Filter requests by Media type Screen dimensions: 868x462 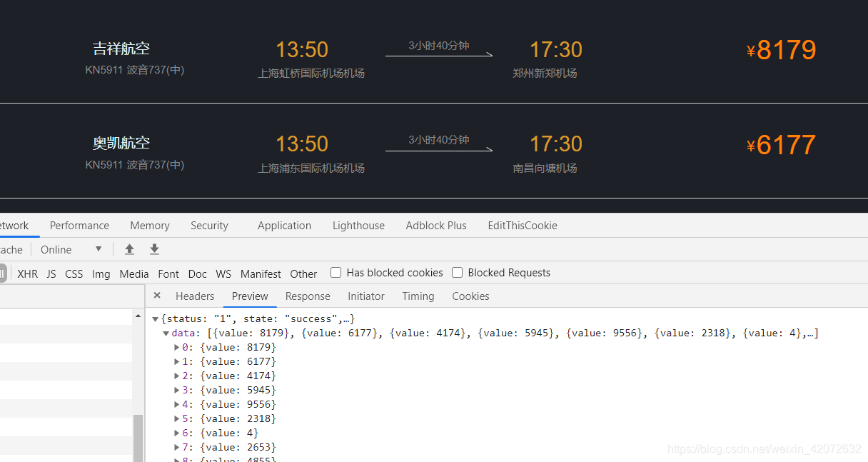(x=134, y=273)
